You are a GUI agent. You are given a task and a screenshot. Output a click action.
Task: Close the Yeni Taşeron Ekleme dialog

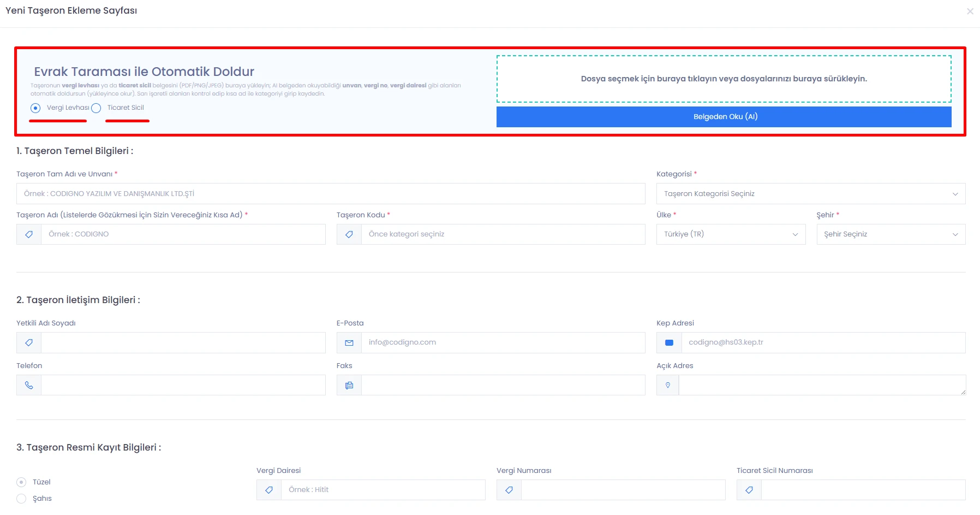tap(970, 11)
